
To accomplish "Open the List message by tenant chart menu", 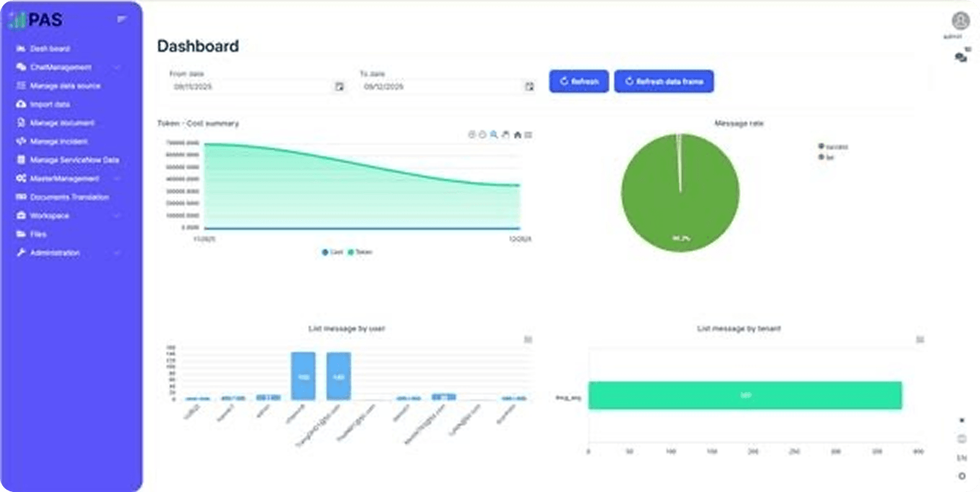I will [920, 340].
